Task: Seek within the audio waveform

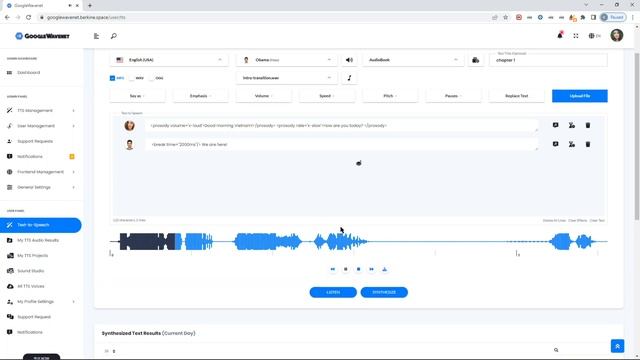Action: coord(358,242)
